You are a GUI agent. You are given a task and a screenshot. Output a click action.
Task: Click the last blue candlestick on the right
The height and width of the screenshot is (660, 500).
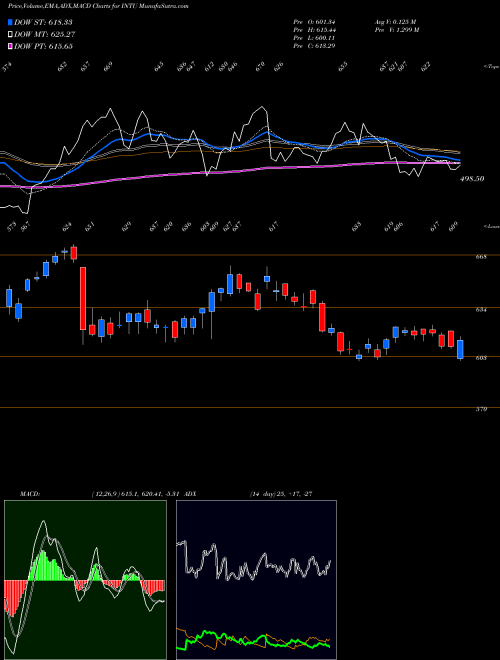tap(460, 349)
